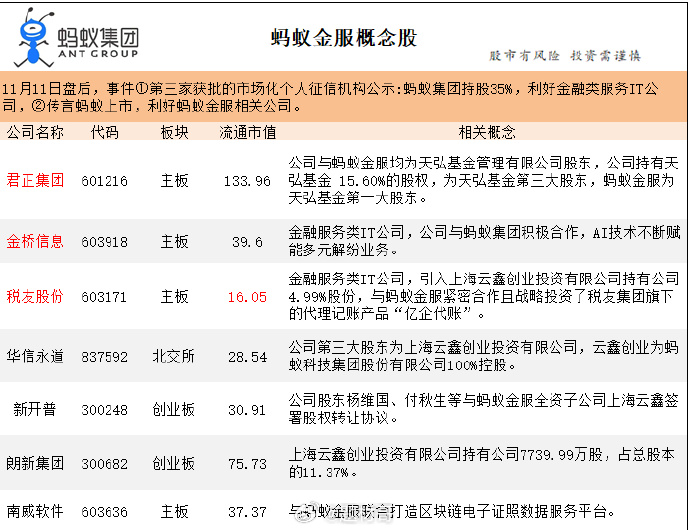This screenshot has height=530, width=690.
Task: Click 税友股份 description mentioning 亿企代账
Action: [484, 296]
